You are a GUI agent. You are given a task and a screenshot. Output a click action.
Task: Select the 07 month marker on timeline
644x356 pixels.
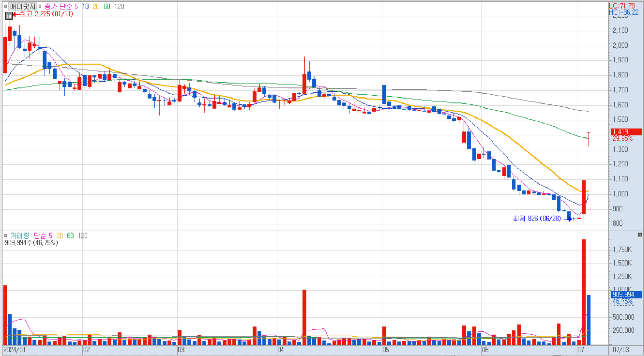(581, 350)
